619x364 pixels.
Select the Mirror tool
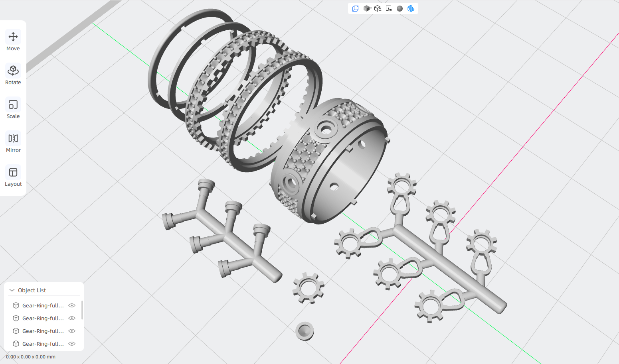tap(13, 142)
